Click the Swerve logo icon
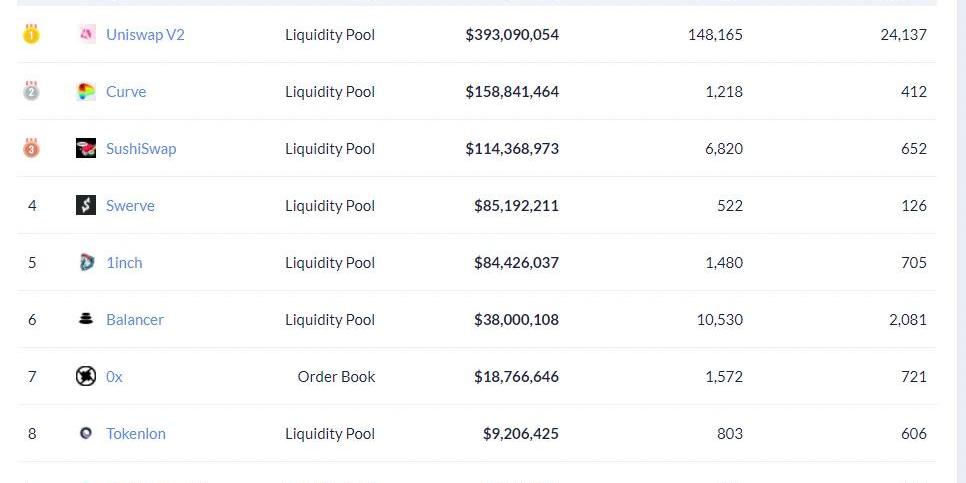Viewport: 966px width, 483px height. click(x=86, y=206)
